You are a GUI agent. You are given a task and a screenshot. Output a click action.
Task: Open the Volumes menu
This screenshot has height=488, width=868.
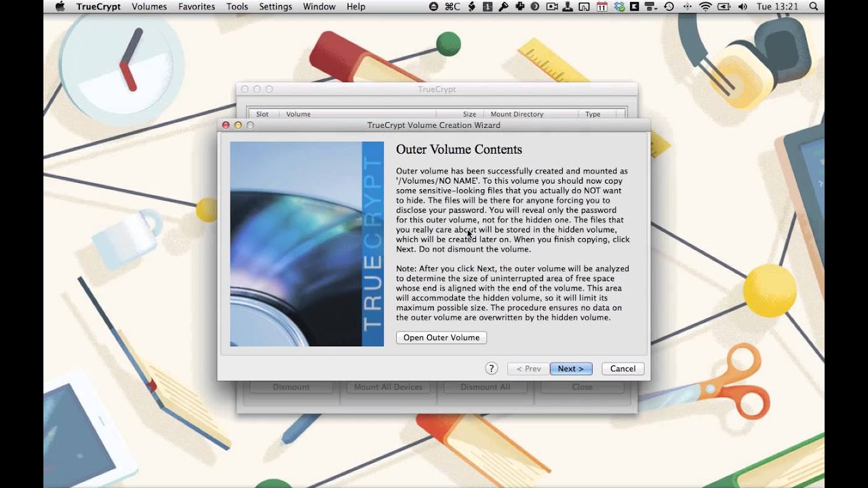(x=149, y=7)
